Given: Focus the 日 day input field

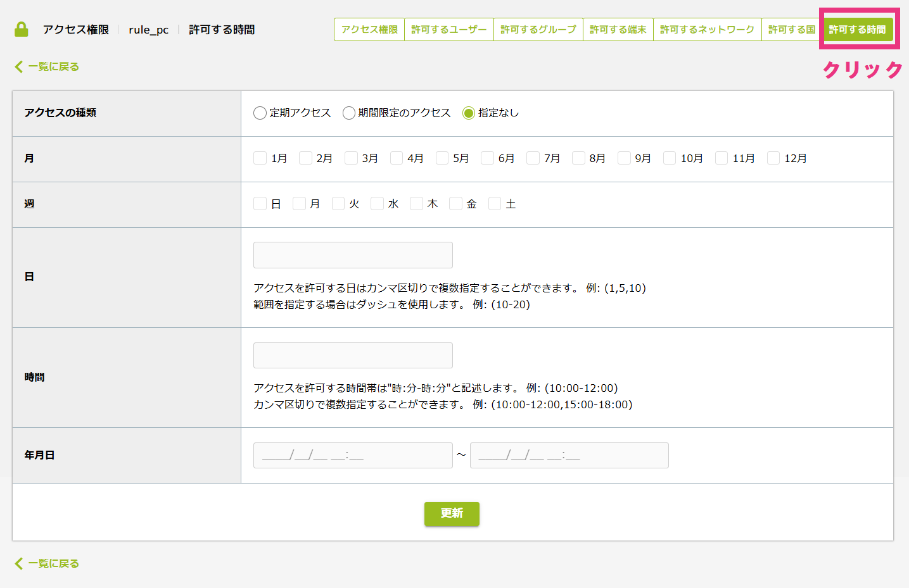Looking at the screenshot, I should [353, 255].
